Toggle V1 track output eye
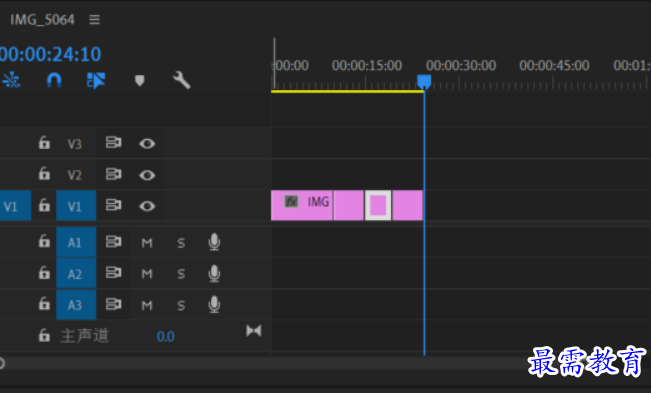 click(147, 206)
